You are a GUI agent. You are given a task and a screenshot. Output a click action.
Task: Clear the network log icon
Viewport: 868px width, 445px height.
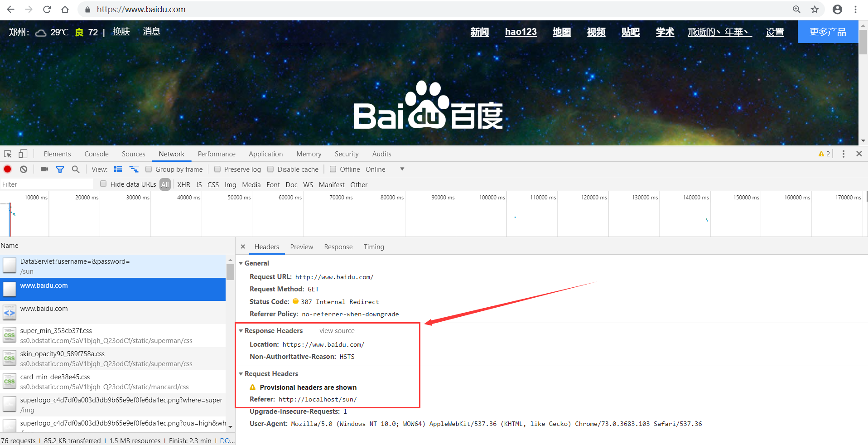point(24,169)
